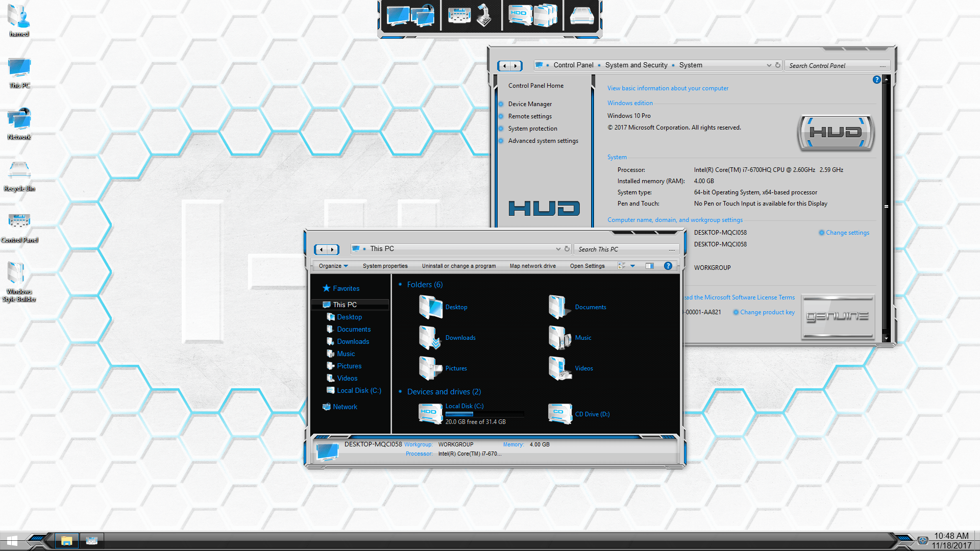
Task: Click Change settings link
Action: (847, 233)
